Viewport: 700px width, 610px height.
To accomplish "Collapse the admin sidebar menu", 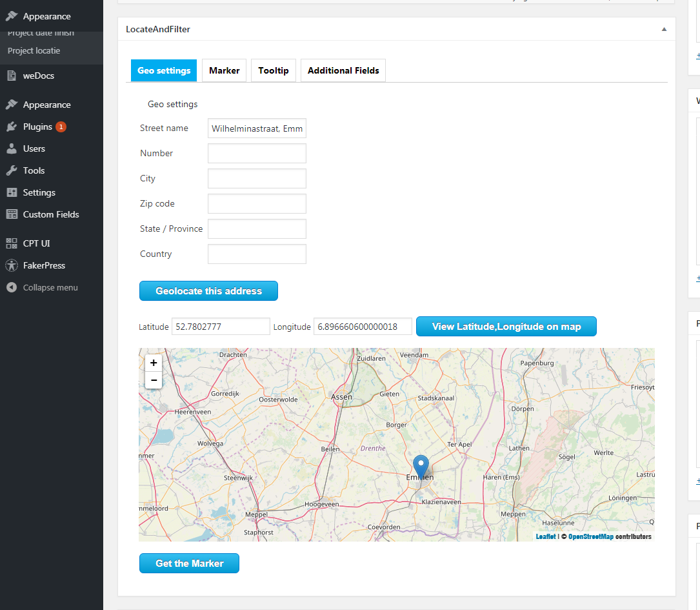I will (43, 287).
